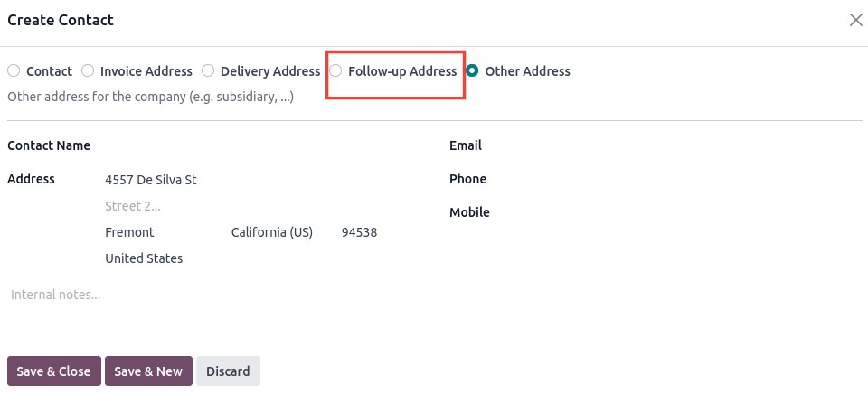Edit the city field Fremont
The height and width of the screenshot is (394, 868).
165,232
